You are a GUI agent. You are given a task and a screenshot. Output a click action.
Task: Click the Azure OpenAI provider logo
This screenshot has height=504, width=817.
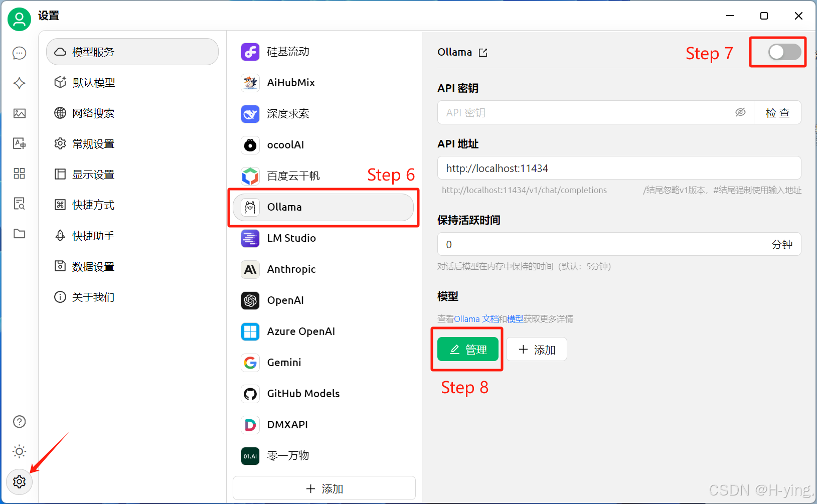tap(250, 331)
